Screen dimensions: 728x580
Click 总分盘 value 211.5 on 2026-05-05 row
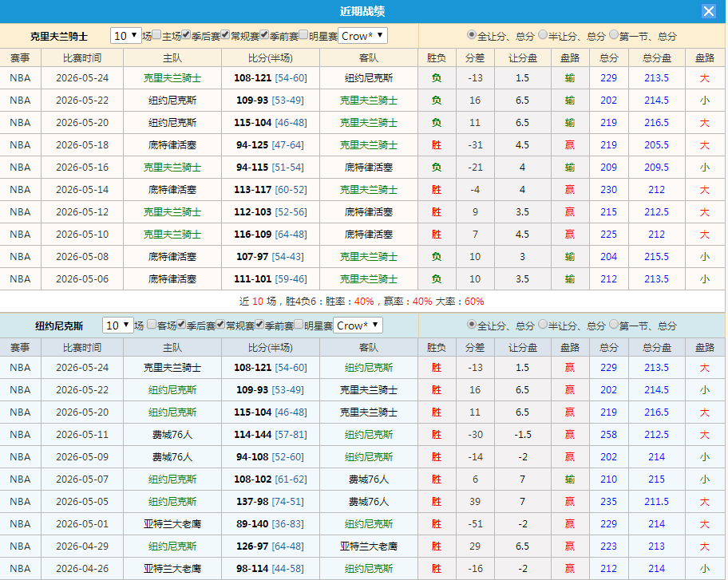click(656, 502)
